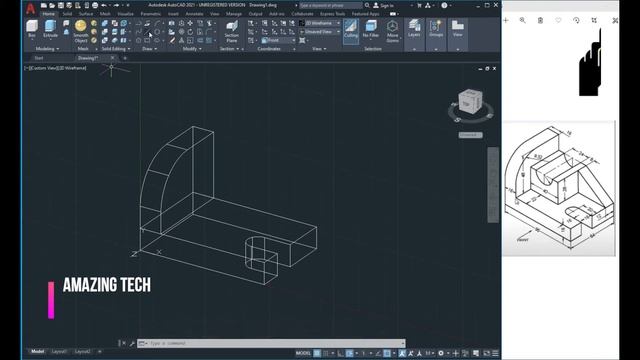Switch to the Layout1 tab
This screenshot has height=360, width=640.
pos(59,351)
